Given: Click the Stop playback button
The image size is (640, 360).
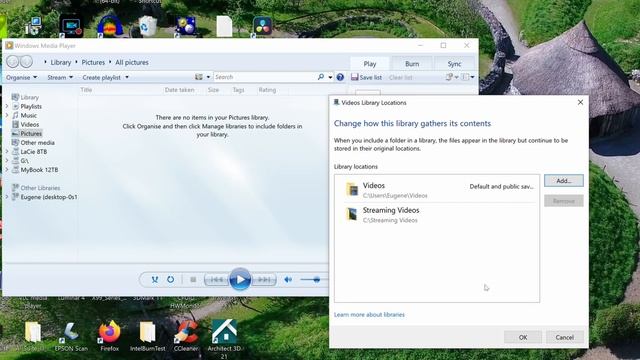Looking at the screenshot, I should (x=193, y=280).
